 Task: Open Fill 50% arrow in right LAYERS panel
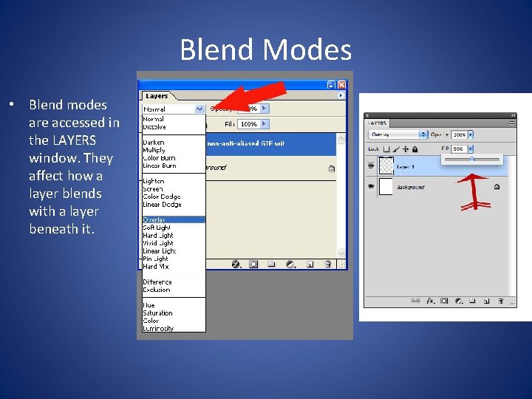point(470,149)
